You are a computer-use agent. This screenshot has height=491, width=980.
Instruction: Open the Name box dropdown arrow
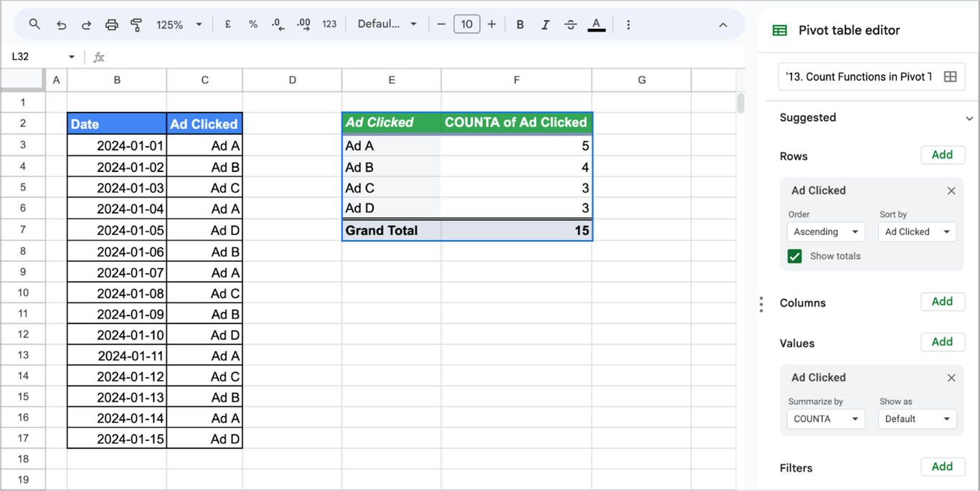pos(72,57)
